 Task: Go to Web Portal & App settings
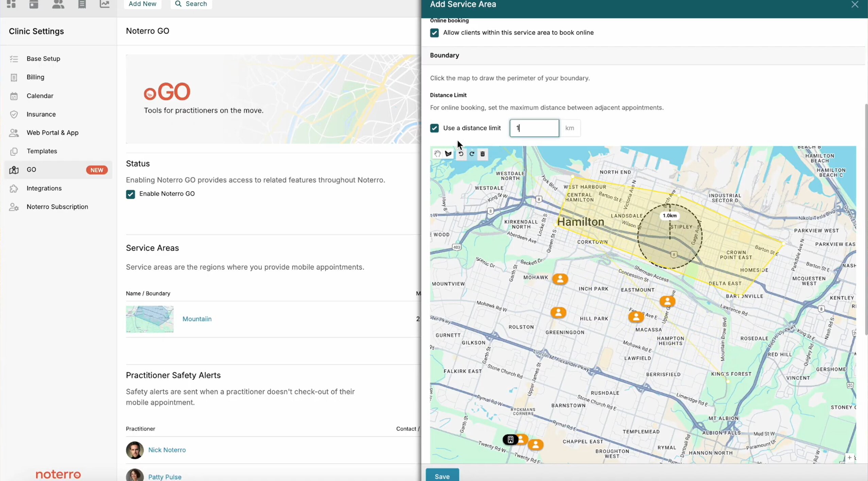pyautogui.click(x=52, y=133)
